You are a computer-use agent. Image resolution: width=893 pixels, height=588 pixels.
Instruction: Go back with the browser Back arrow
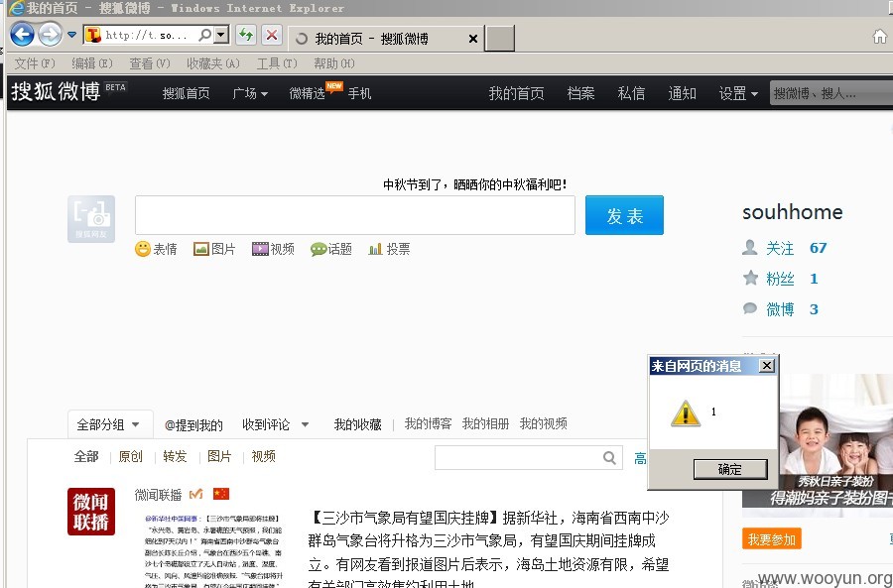tap(22, 36)
